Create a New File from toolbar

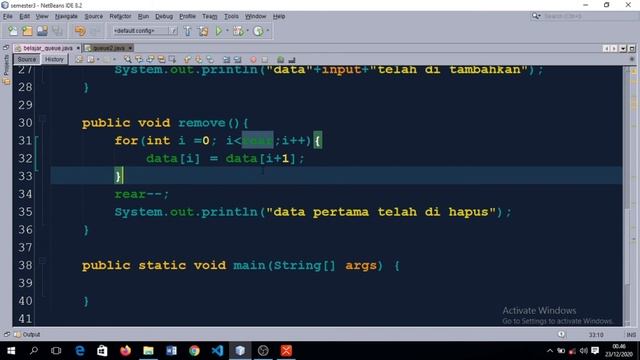coord(13,31)
